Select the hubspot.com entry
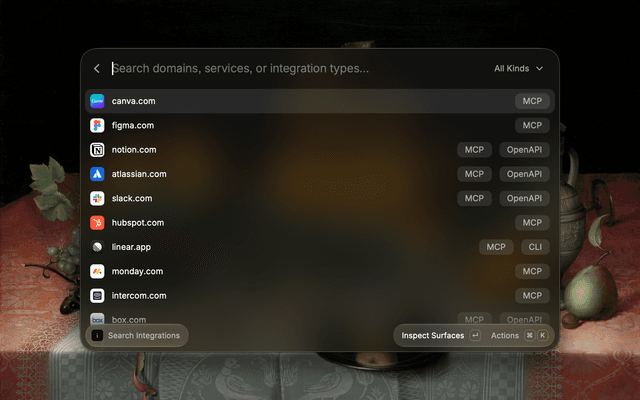Viewport: 640px width, 400px height. pyautogui.click(x=320, y=223)
